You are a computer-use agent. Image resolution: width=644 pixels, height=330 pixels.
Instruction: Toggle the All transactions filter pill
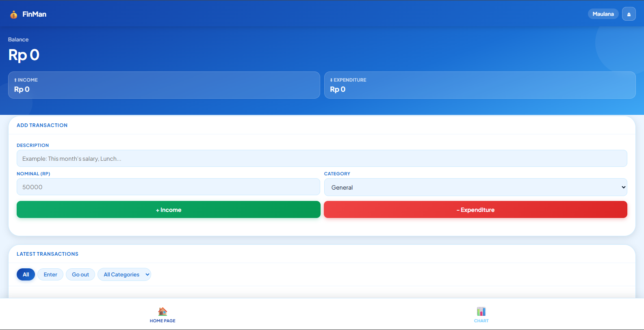26,274
